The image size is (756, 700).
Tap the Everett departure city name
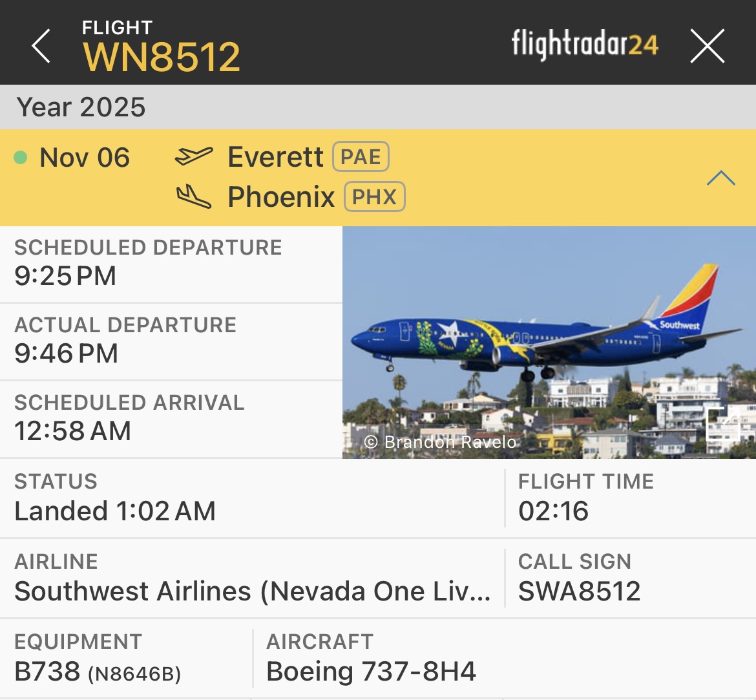click(x=275, y=157)
